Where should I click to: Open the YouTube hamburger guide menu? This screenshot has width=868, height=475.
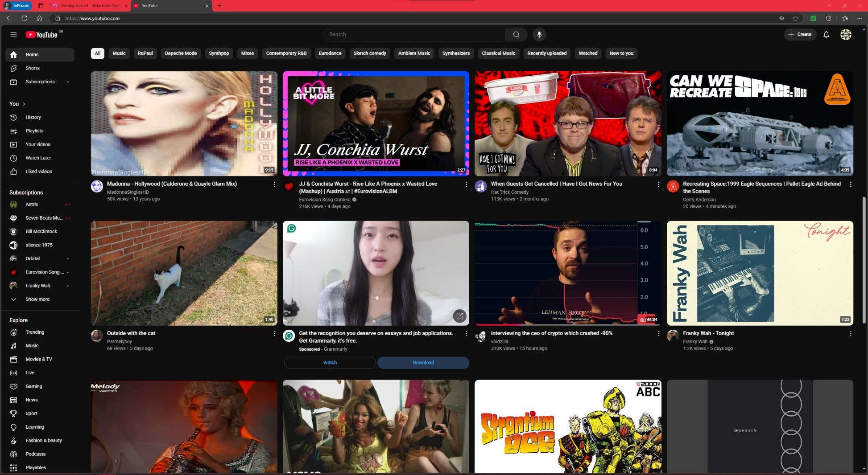coord(13,34)
